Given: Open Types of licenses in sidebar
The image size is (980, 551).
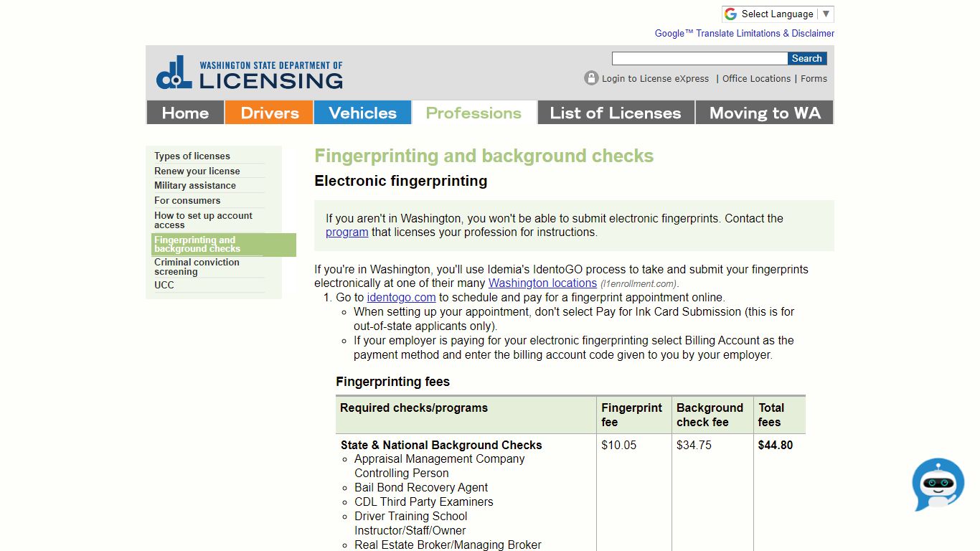Looking at the screenshot, I should (x=192, y=156).
